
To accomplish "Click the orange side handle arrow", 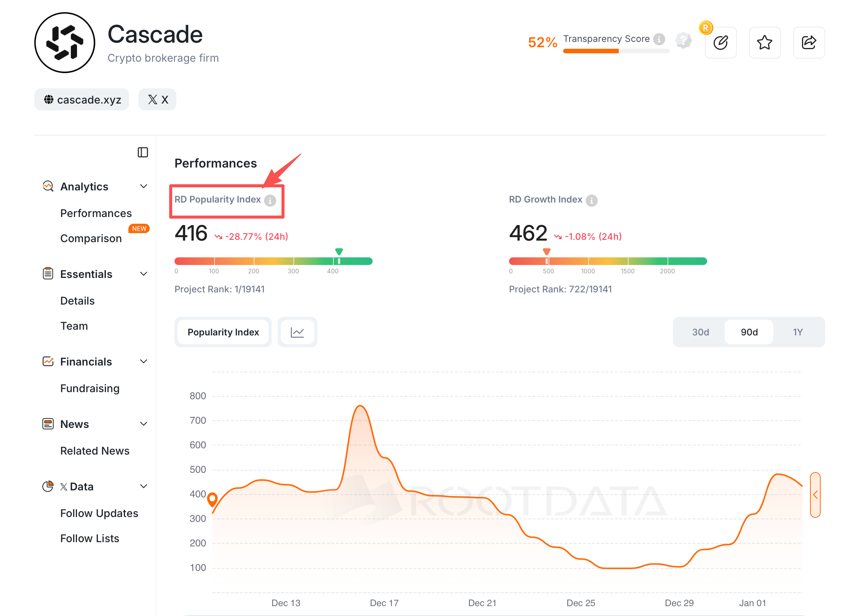I will point(815,495).
